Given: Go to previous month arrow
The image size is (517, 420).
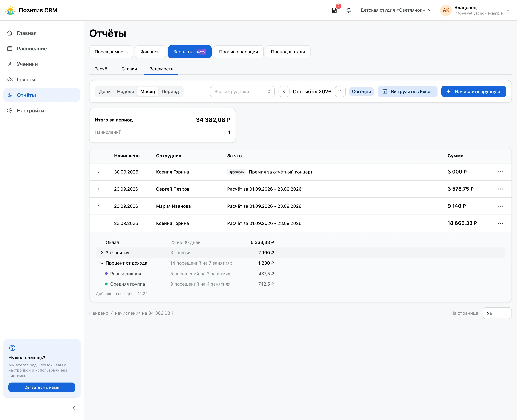Looking at the screenshot, I should [284, 91].
